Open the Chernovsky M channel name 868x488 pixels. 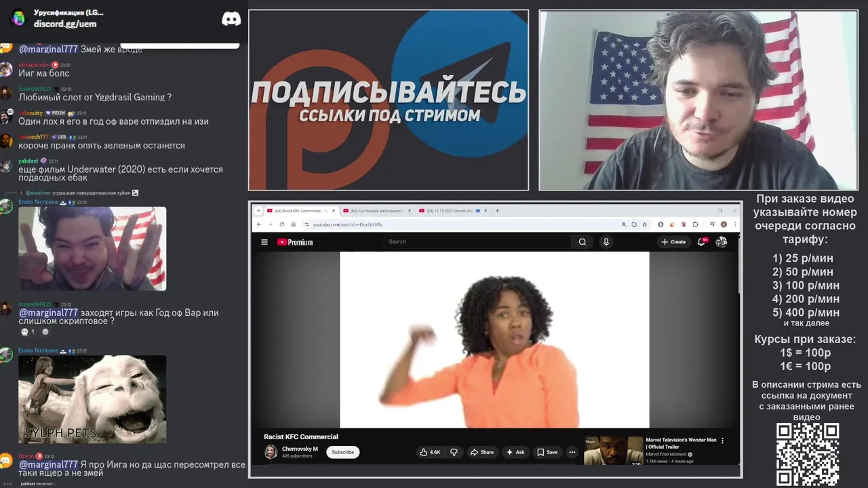[x=300, y=449]
